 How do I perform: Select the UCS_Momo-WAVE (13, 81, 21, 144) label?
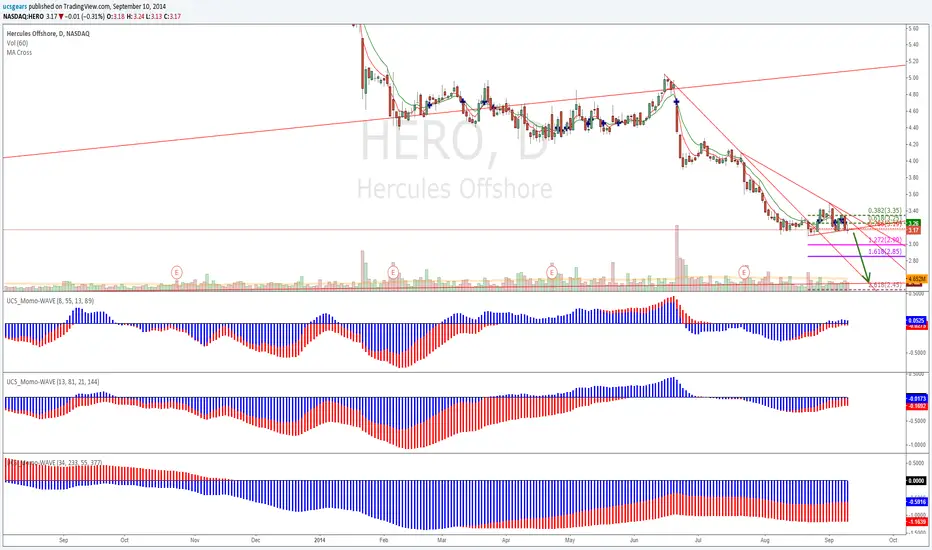click(x=53, y=382)
